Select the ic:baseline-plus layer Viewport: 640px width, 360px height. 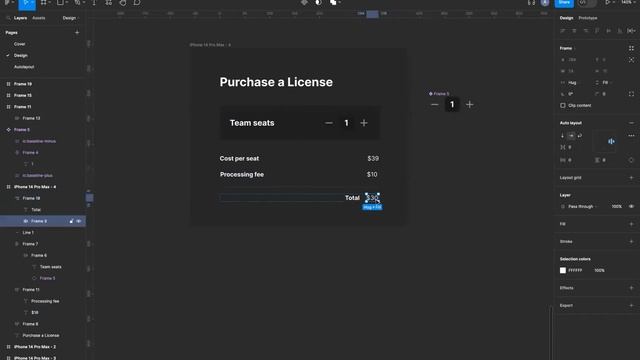tap(38, 175)
